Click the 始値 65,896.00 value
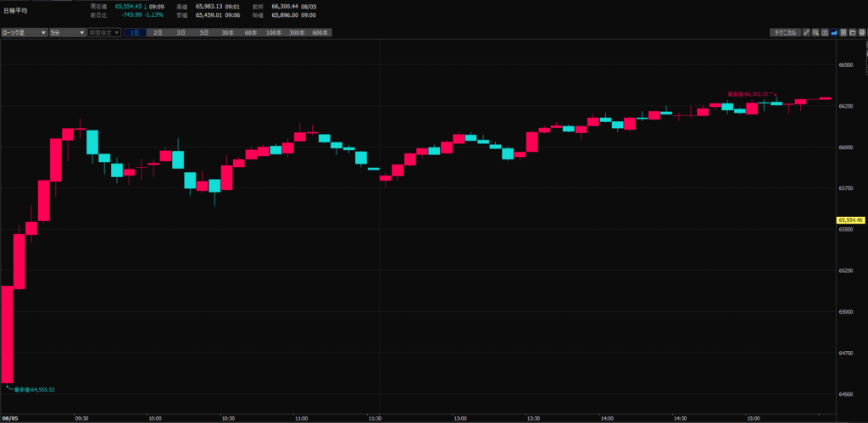Viewport: 868px width, 423px height. tap(285, 15)
